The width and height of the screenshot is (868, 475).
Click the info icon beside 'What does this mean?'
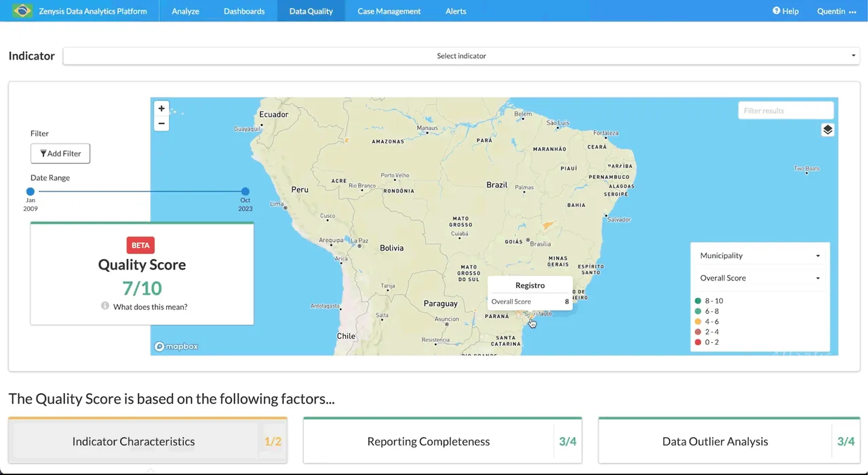(105, 306)
